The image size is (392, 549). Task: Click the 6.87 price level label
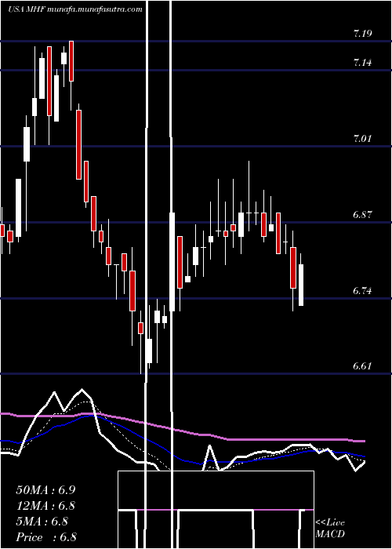click(362, 215)
